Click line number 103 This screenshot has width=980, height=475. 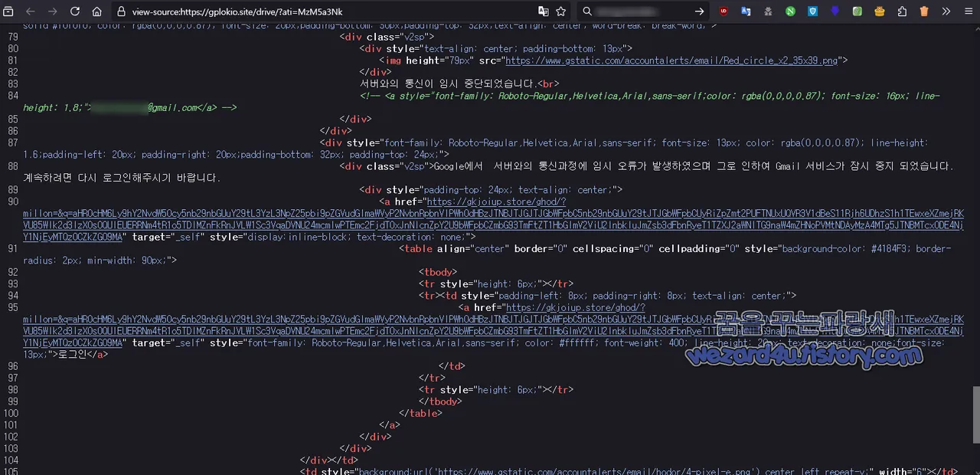click(x=11, y=448)
